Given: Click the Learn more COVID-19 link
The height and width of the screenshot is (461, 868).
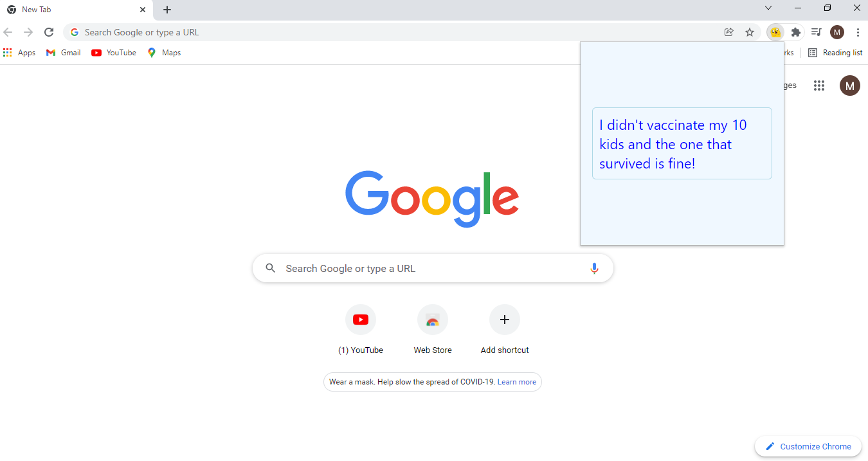Looking at the screenshot, I should tap(517, 382).
